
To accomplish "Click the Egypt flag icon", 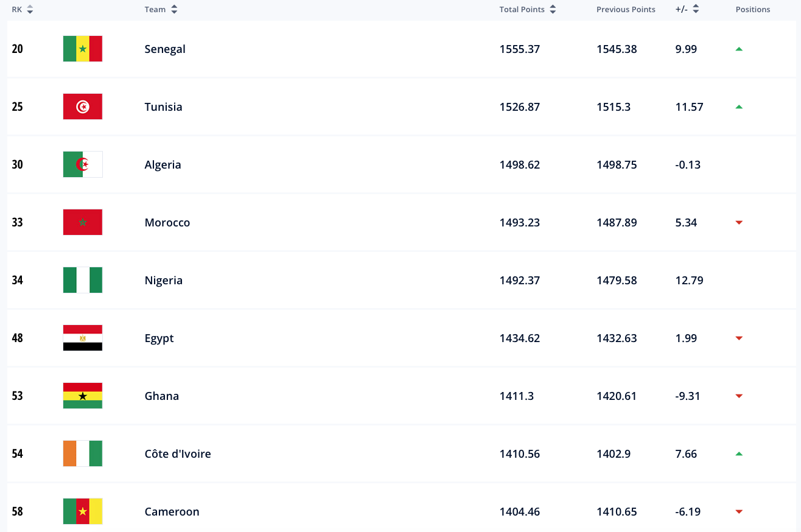I will tap(83, 338).
